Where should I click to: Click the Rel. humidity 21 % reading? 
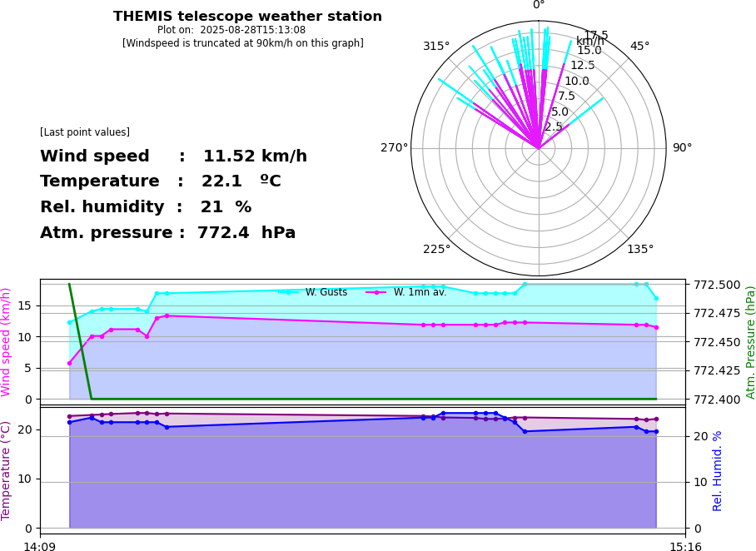click(x=146, y=207)
